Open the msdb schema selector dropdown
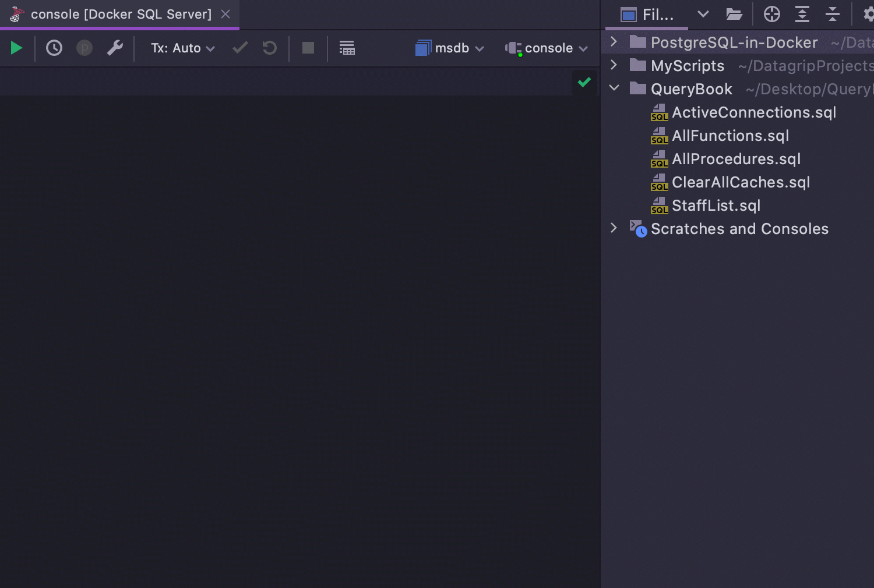The height and width of the screenshot is (588, 874). tap(450, 48)
